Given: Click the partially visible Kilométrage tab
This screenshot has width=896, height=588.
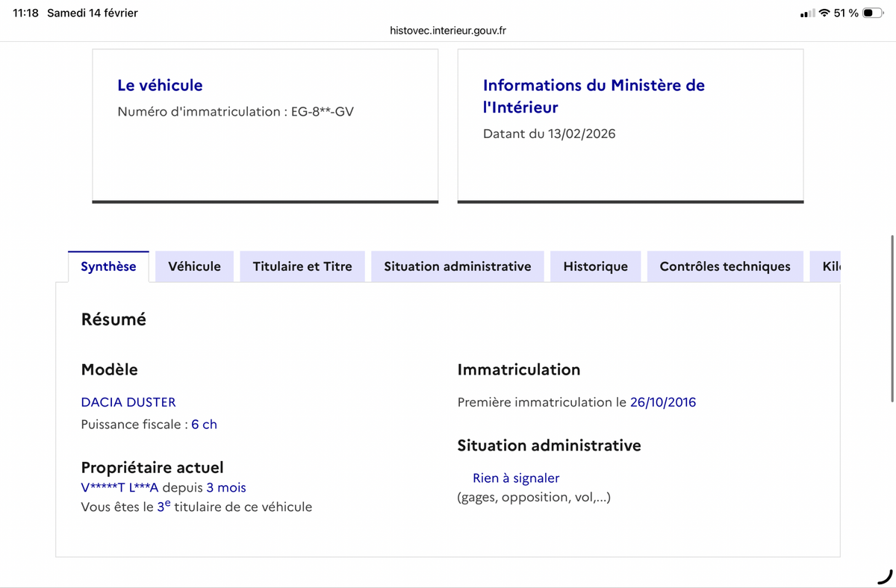Looking at the screenshot, I should point(829,266).
